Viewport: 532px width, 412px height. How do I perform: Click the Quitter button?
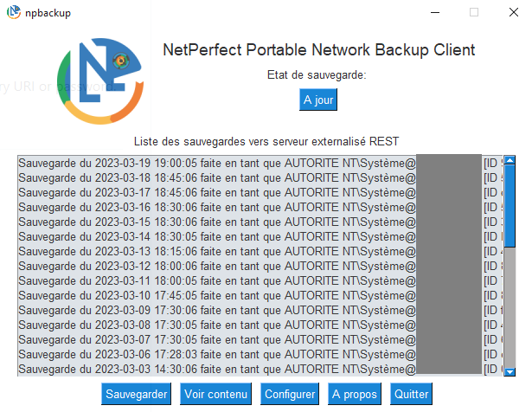coord(411,394)
